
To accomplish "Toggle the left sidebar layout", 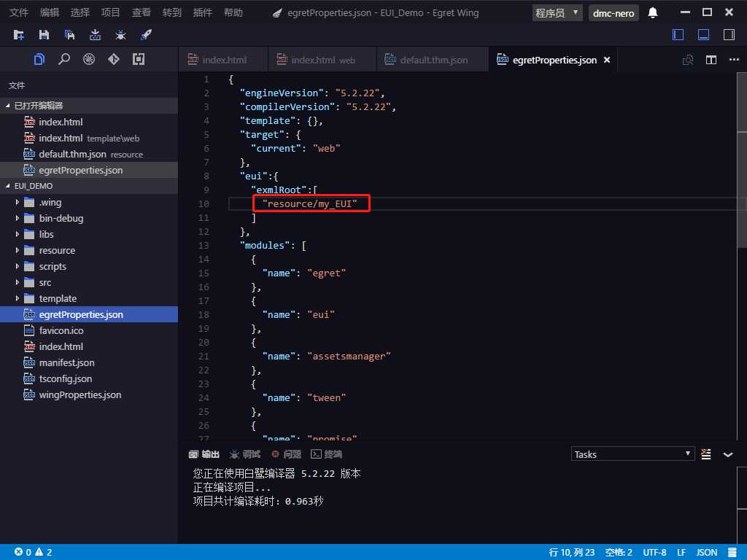I will 678,35.
